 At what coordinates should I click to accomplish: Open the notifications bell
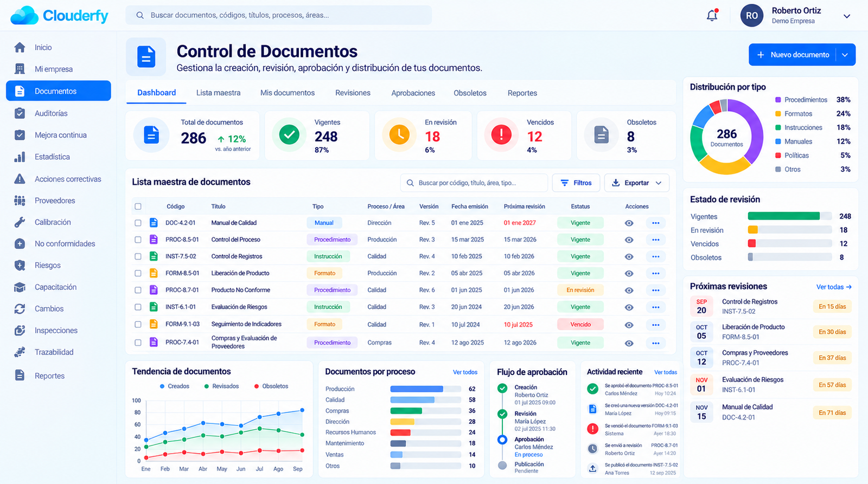pyautogui.click(x=712, y=15)
